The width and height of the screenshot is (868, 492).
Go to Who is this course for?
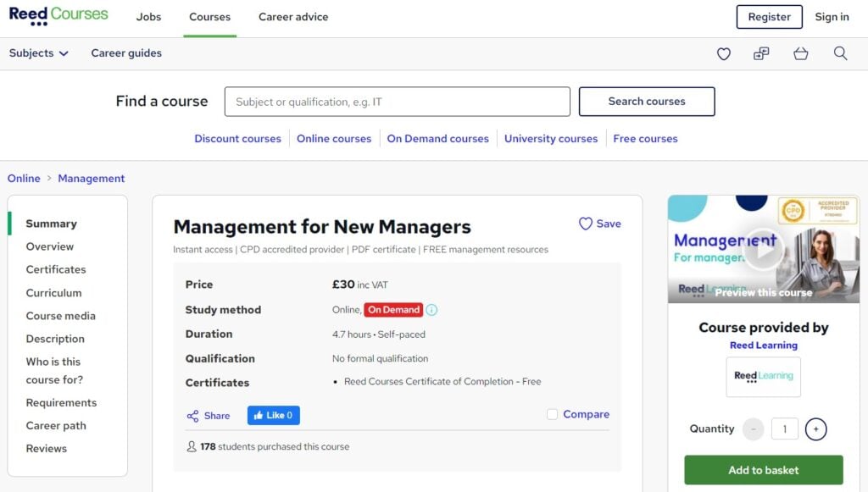(54, 370)
